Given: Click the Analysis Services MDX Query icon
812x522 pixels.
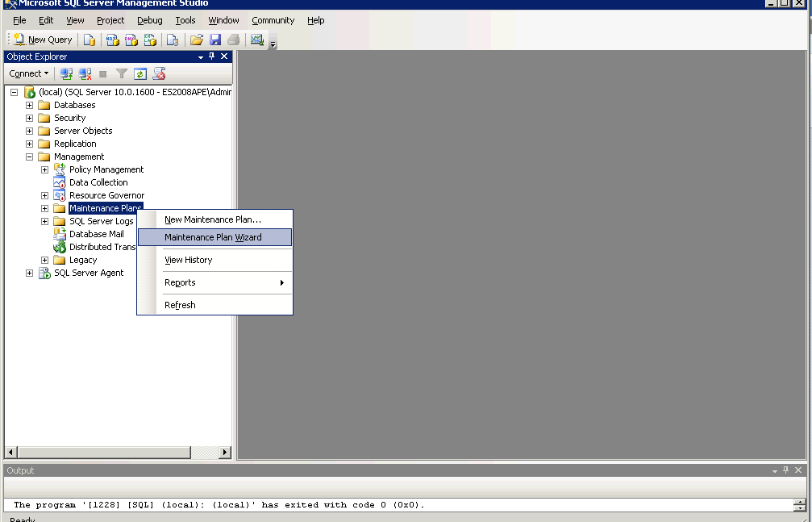Looking at the screenshot, I should (x=112, y=40).
